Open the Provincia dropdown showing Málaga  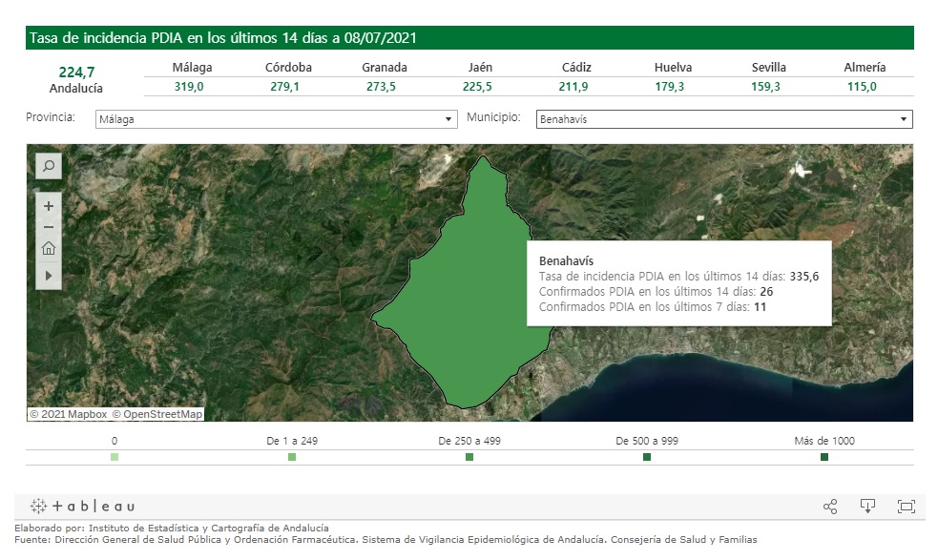(277, 119)
